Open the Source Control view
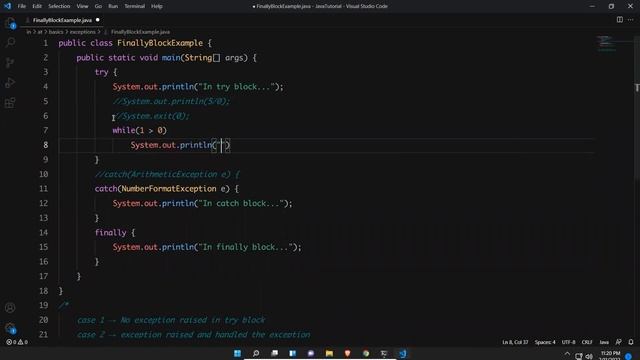Image resolution: width=640 pixels, height=360 pixels. [10, 62]
